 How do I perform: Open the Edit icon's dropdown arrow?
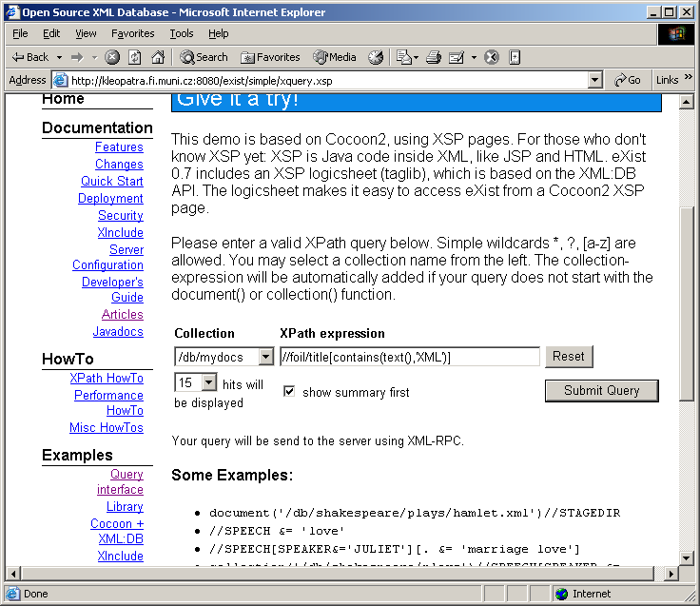click(474, 58)
